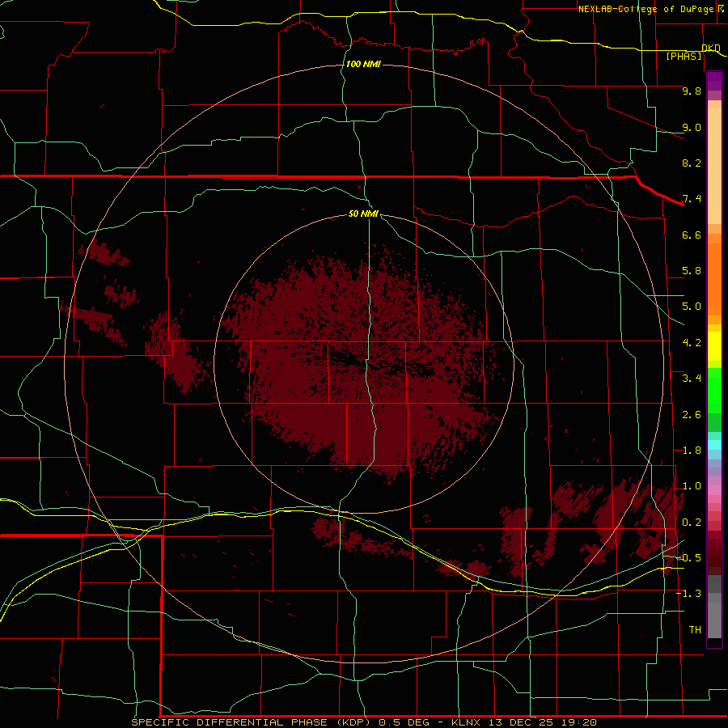The height and width of the screenshot is (728, 728).
Task: Pick the purple swatch atop the color bar
Action: coord(714,81)
